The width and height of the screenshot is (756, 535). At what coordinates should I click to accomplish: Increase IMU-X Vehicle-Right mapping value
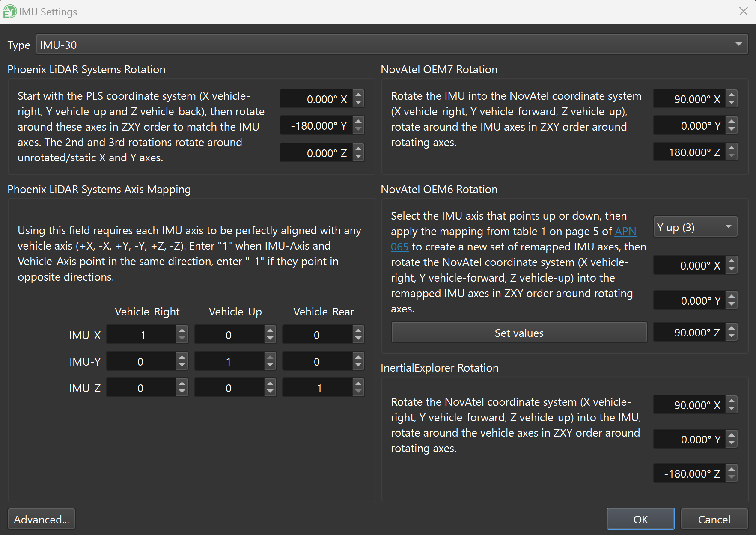[x=182, y=330]
